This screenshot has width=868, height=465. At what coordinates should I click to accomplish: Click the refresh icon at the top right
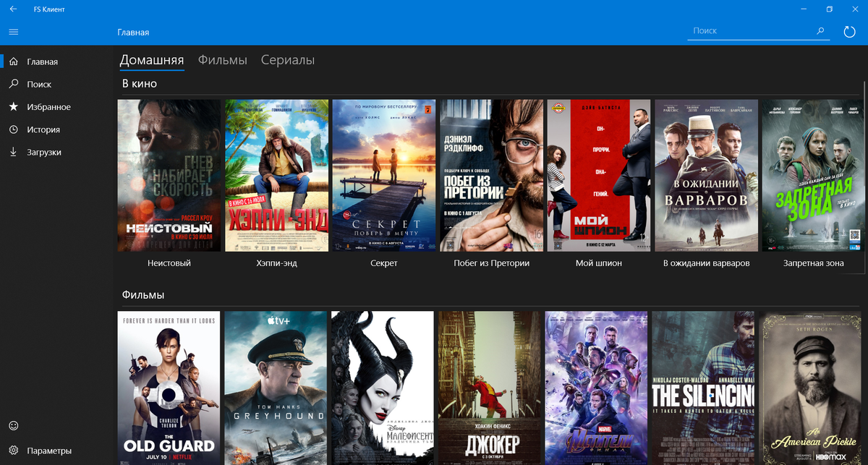[x=850, y=32]
